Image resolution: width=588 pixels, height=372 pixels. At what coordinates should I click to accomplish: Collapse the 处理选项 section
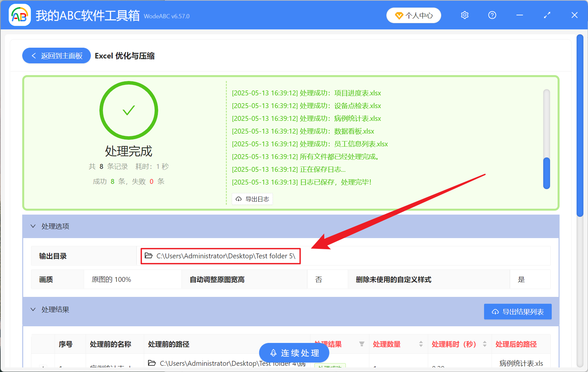pos(33,226)
